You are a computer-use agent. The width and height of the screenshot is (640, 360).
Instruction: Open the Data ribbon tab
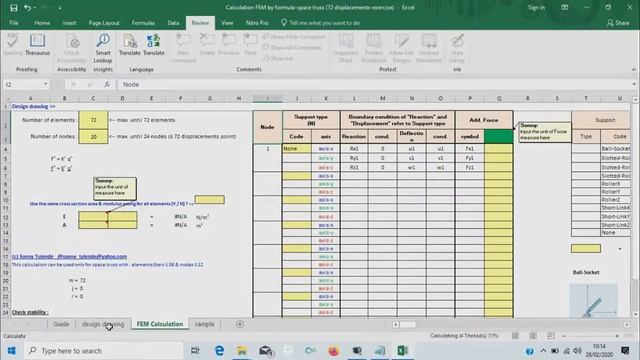[x=173, y=23]
